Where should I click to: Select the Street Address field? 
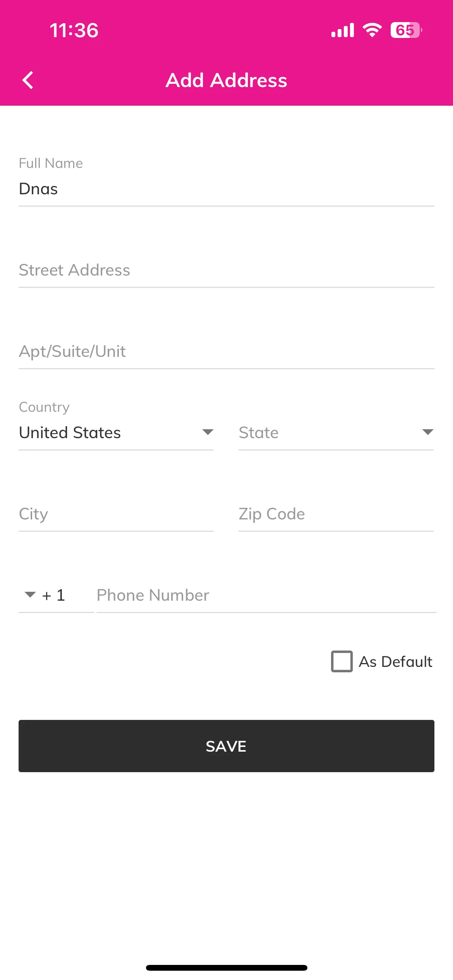(x=226, y=270)
